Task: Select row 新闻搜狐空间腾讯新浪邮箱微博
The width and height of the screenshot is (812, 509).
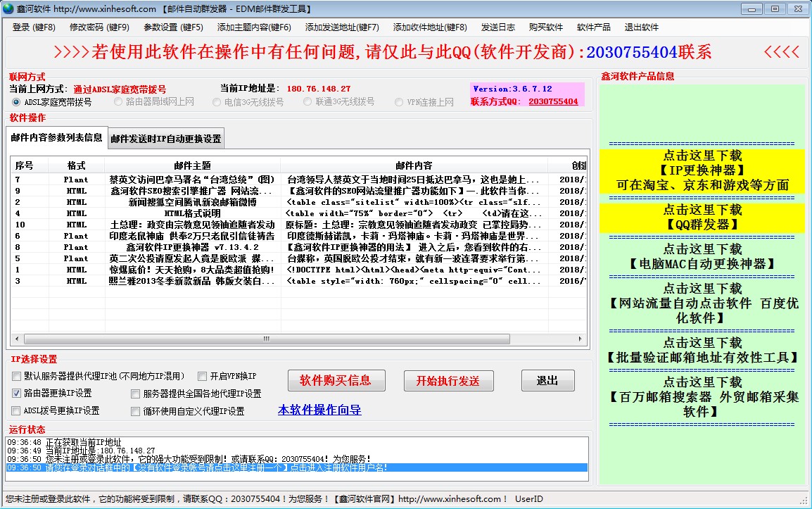Action: pyautogui.click(x=298, y=202)
